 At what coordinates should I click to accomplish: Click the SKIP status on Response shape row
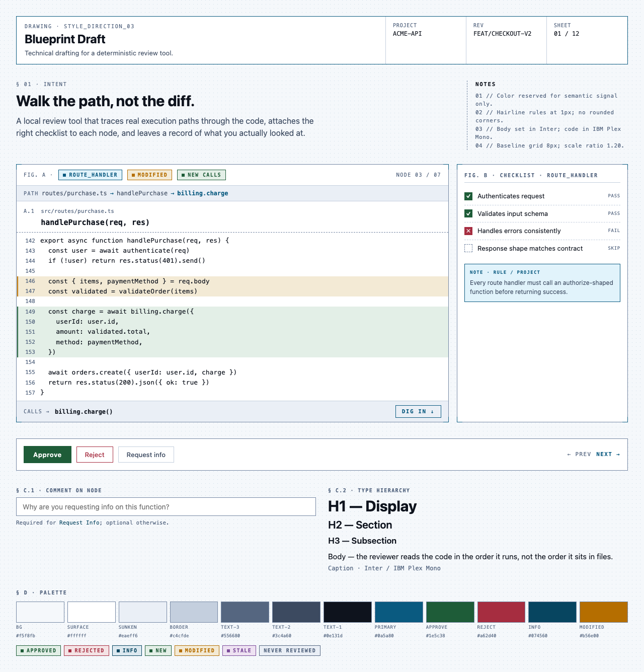coord(614,248)
